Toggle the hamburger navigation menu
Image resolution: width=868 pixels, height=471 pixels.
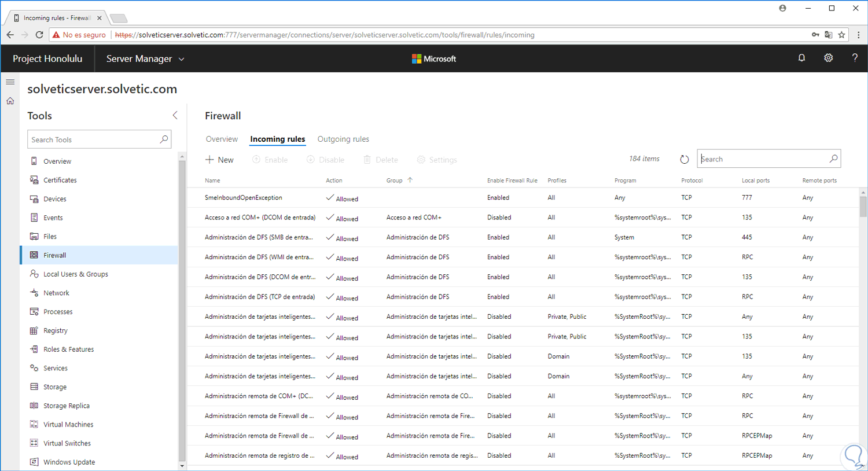(10, 82)
